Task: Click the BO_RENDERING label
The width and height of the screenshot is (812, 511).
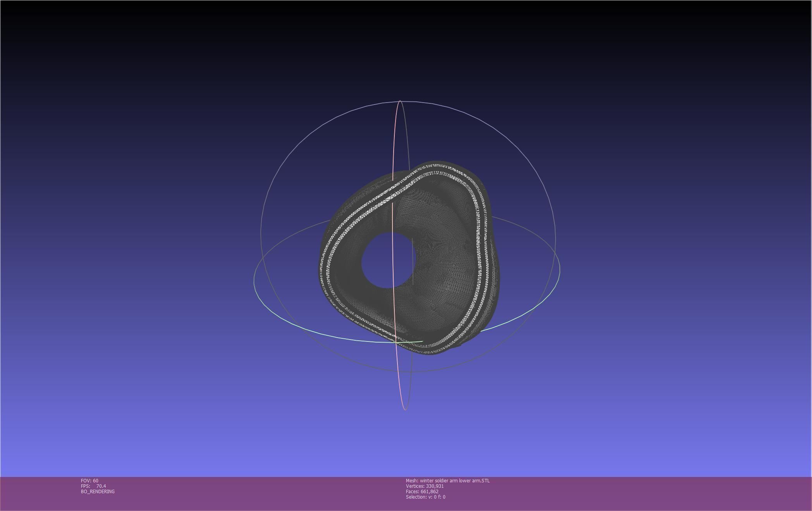Action: pyautogui.click(x=98, y=492)
